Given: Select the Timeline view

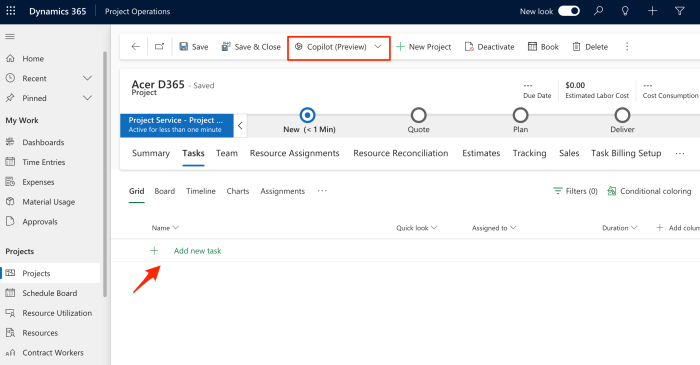Looking at the screenshot, I should (x=201, y=191).
